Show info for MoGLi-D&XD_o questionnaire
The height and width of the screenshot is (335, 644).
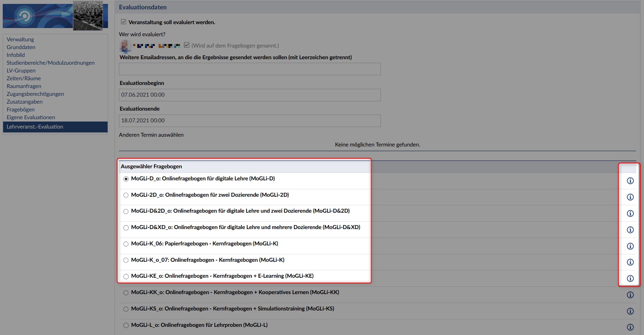(630, 230)
